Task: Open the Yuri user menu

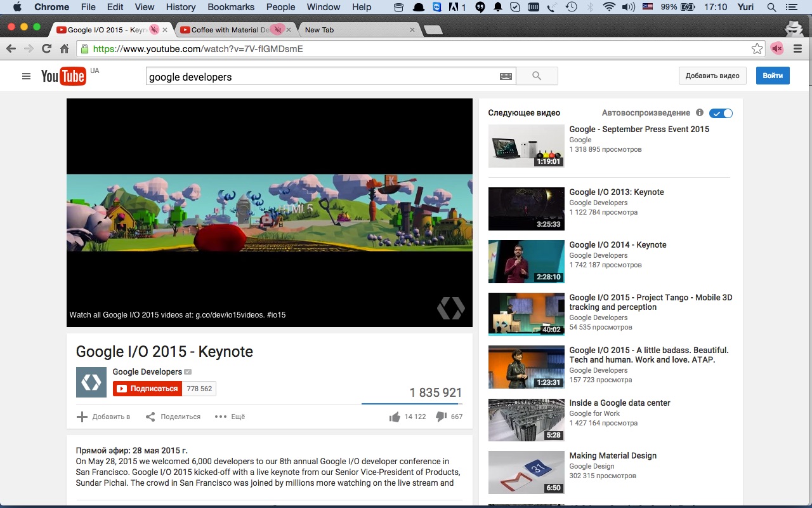Action: pyautogui.click(x=746, y=7)
